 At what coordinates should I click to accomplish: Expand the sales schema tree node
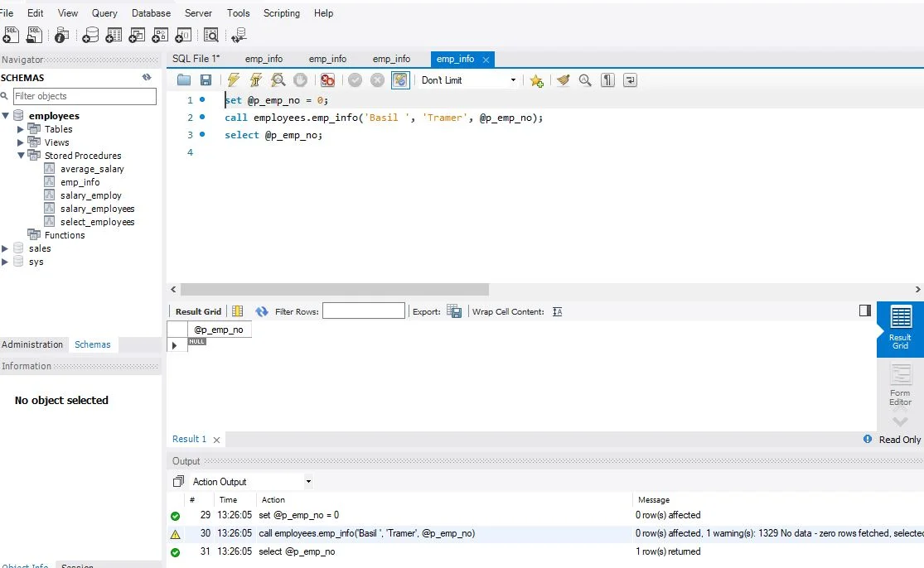6,248
